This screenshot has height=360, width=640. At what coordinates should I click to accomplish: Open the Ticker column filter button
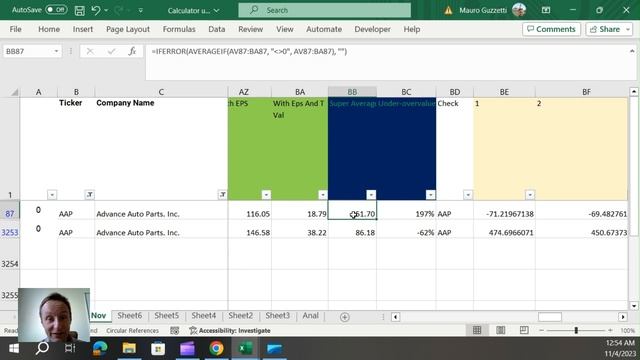89,195
